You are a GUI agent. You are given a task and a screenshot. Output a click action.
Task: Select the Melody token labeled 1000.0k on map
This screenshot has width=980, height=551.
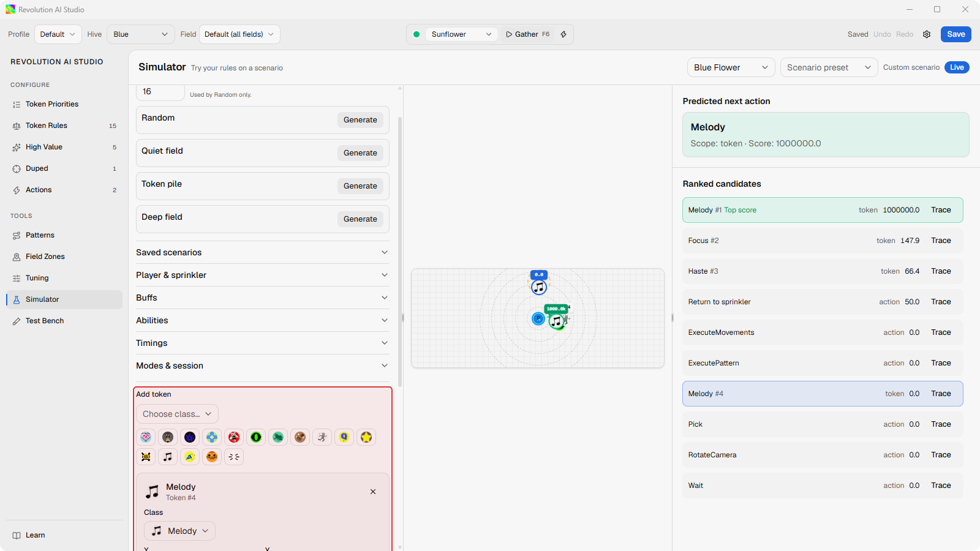556,321
